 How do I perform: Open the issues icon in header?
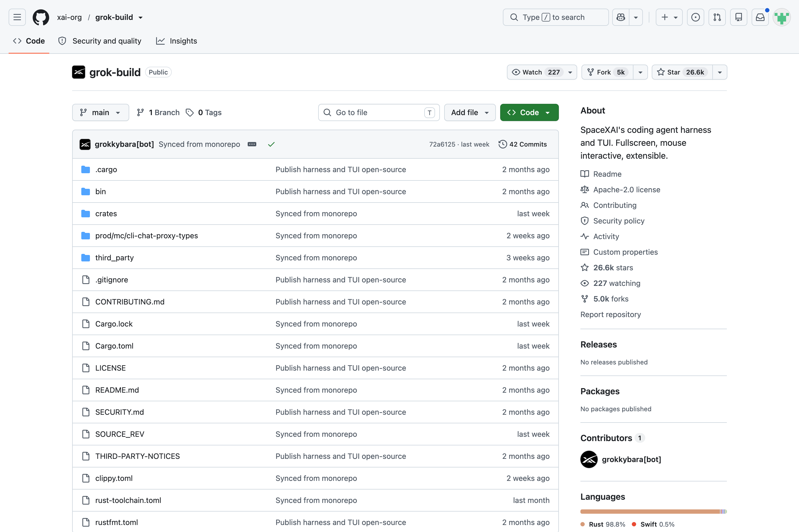click(x=695, y=17)
